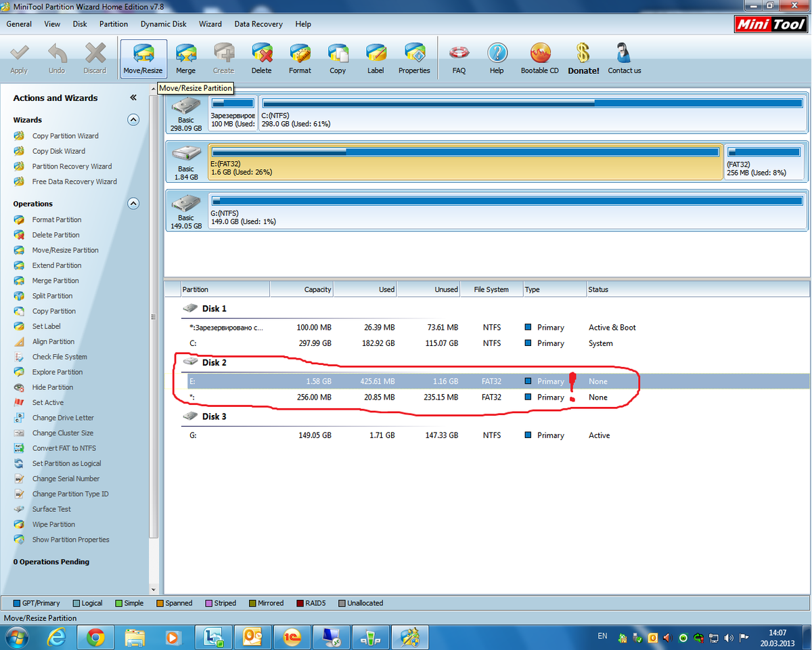Click the Create toolbar icon
The image size is (812, 650).
point(223,59)
